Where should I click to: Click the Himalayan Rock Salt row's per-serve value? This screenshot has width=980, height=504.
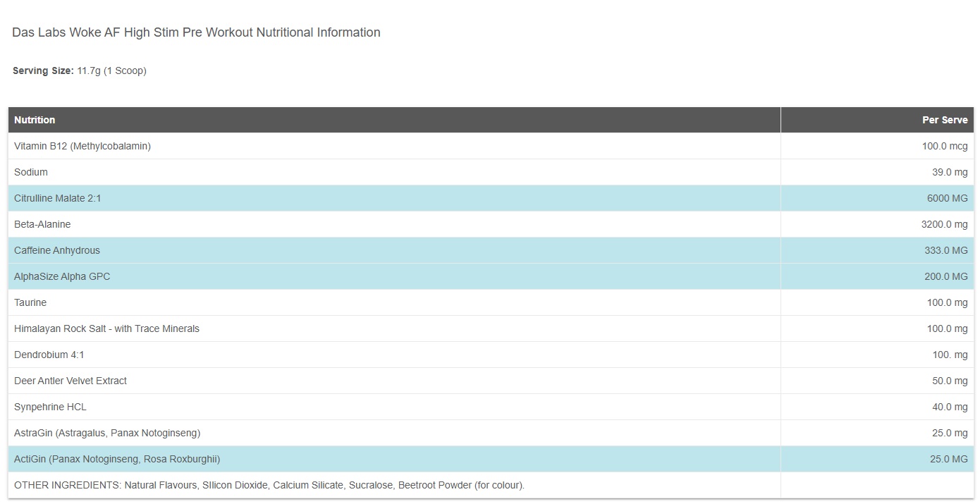point(948,328)
